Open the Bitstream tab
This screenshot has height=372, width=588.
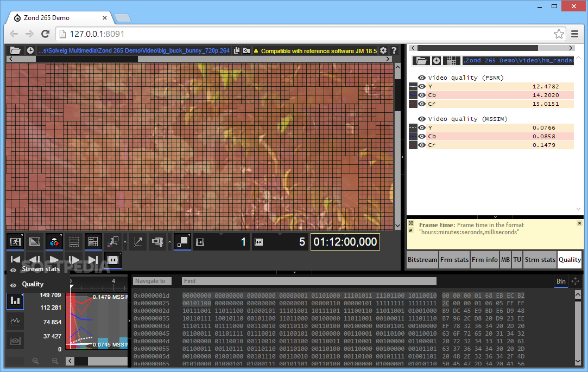click(x=422, y=260)
